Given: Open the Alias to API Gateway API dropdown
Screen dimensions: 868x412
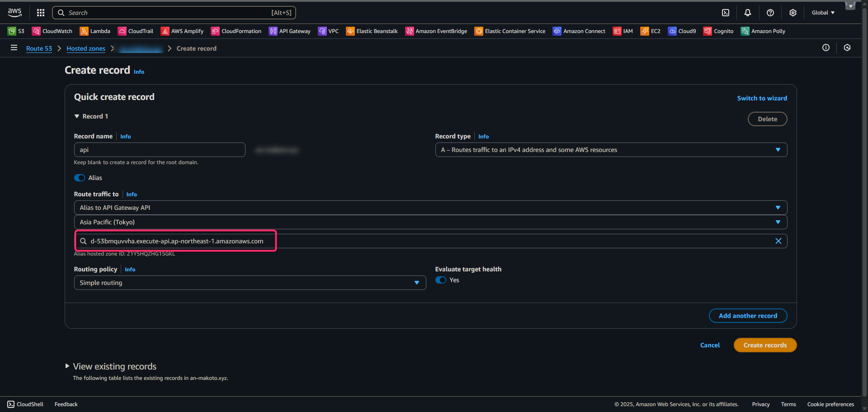Looking at the screenshot, I should click(431, 208).
